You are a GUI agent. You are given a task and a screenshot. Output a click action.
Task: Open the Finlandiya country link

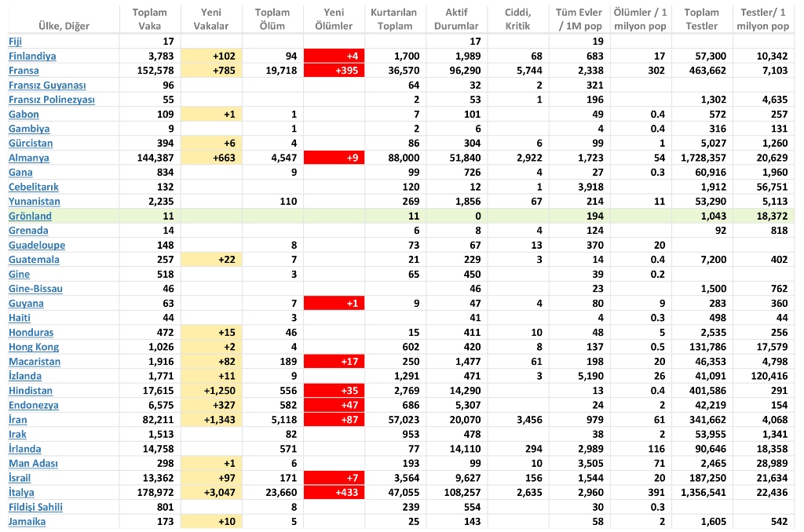32,56
